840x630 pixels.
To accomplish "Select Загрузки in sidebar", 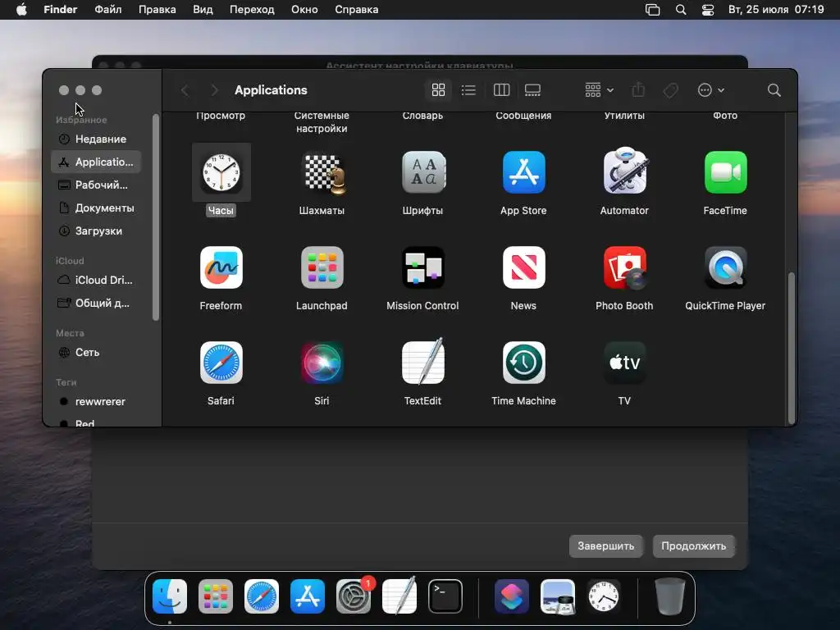I will tap(97, 231).
